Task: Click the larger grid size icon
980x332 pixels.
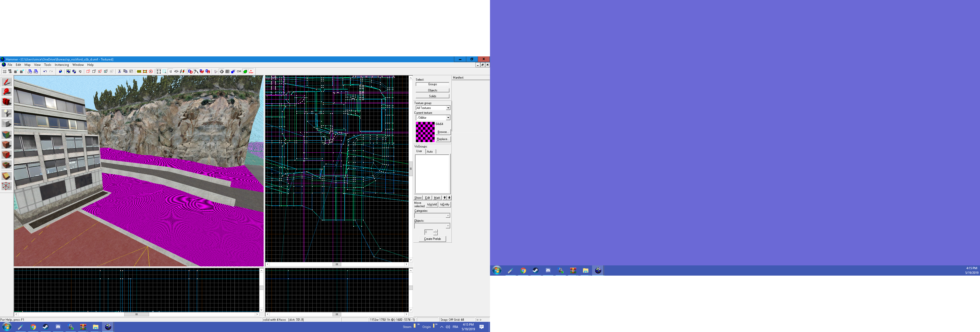Action: click(x=22, y=71)
